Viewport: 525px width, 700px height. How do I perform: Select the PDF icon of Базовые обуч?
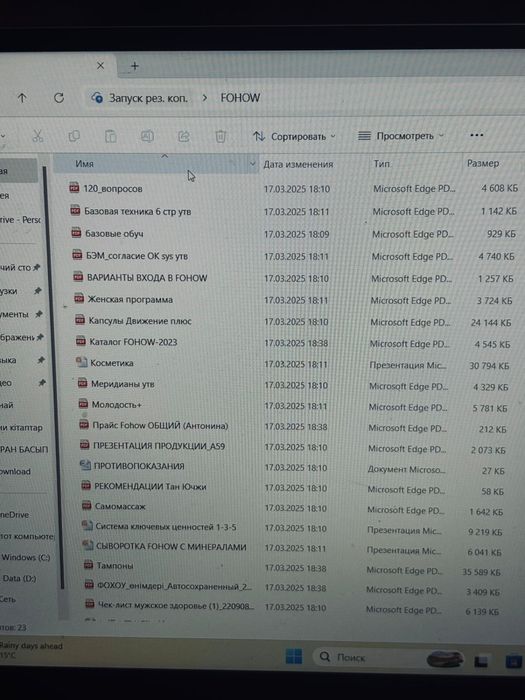click(76, 233)
